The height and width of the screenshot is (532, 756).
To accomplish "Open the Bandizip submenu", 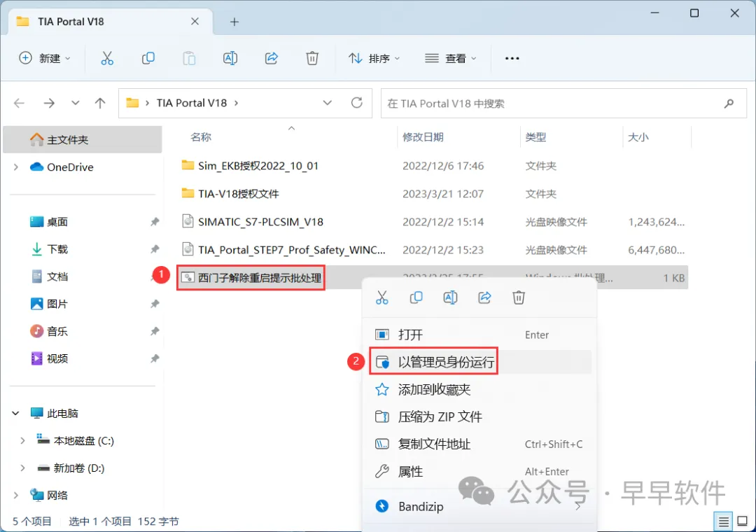I will pyautogui.click(x=480, y=506).
